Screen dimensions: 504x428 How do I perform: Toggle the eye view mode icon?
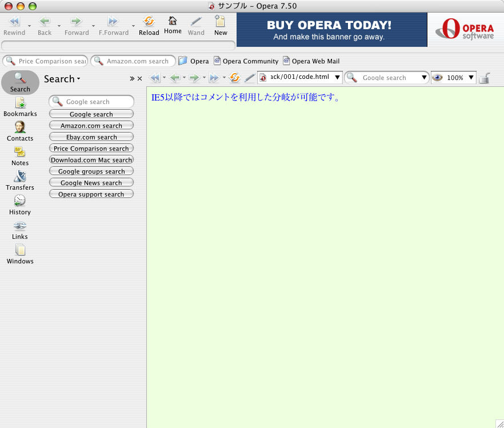pyautogui.click(x=438, y=78)
